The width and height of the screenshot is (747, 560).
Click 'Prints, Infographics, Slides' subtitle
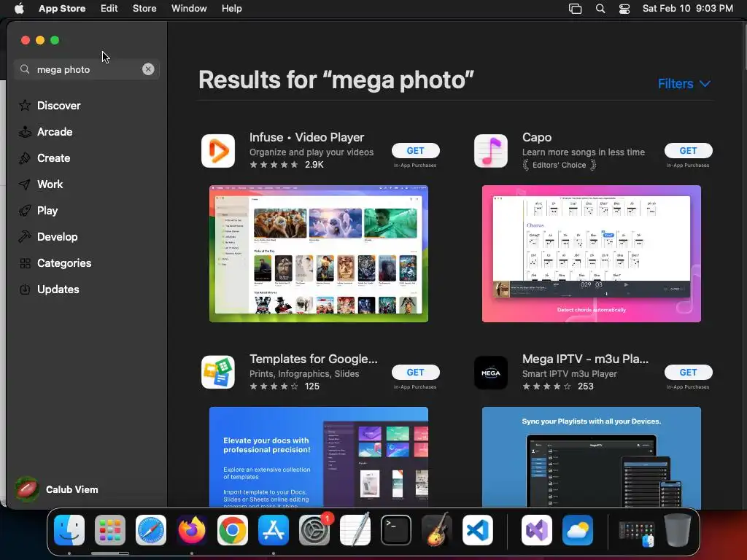coord(304,374)
